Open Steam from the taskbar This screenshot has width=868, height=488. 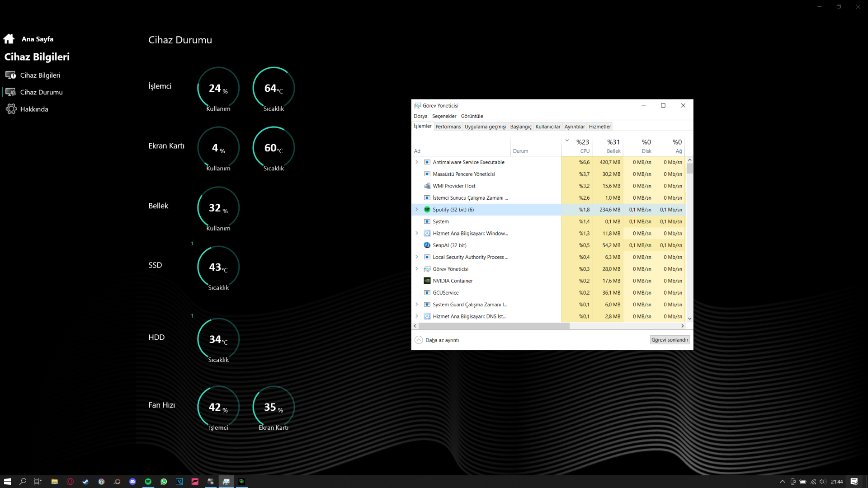click(x=85, y=482)
